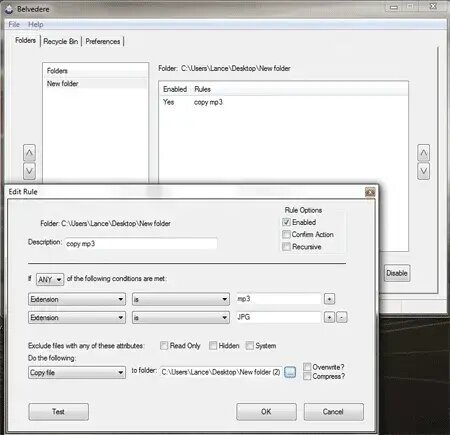Click the destination folder path field
The image size is (450, 435).
click(221, 372)
